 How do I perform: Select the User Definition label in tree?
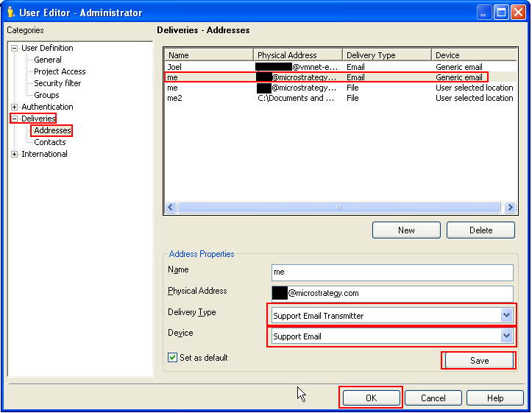click(47, 48)
